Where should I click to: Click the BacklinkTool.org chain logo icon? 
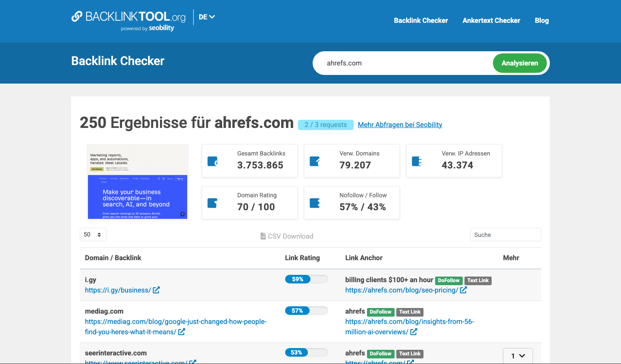(x=77, y=16)
